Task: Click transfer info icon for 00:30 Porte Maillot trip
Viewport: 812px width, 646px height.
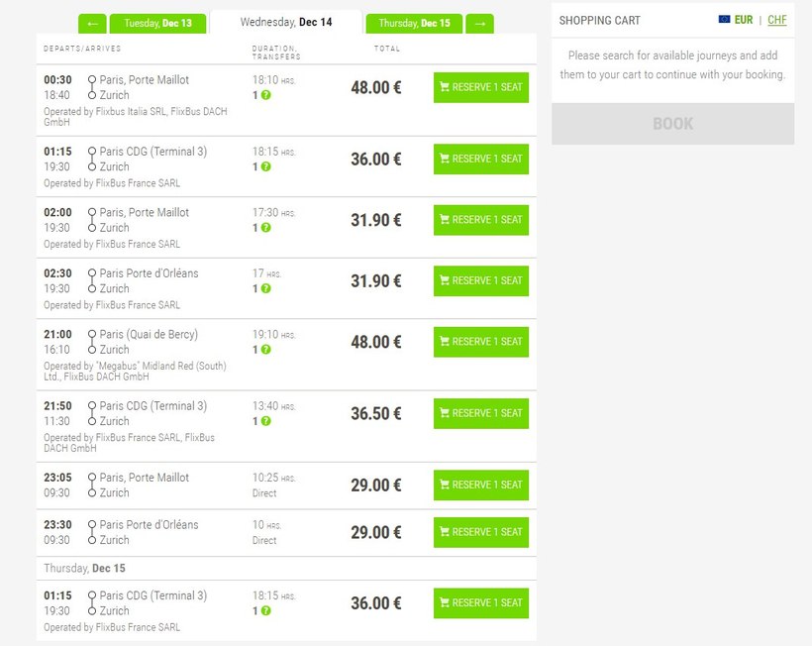Action: [265, 95]
